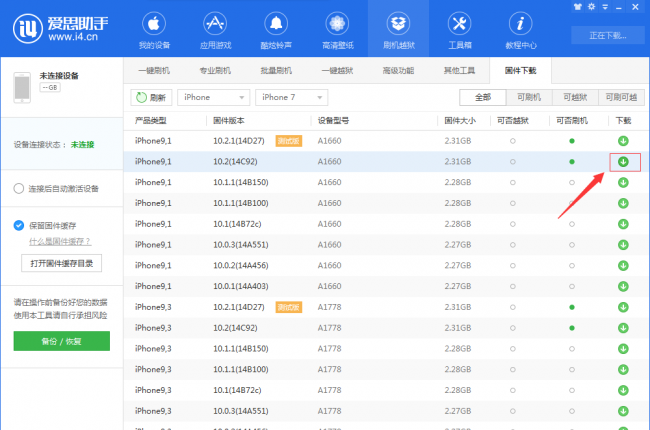Click the 刷新 refresh button

coord(151,97)
